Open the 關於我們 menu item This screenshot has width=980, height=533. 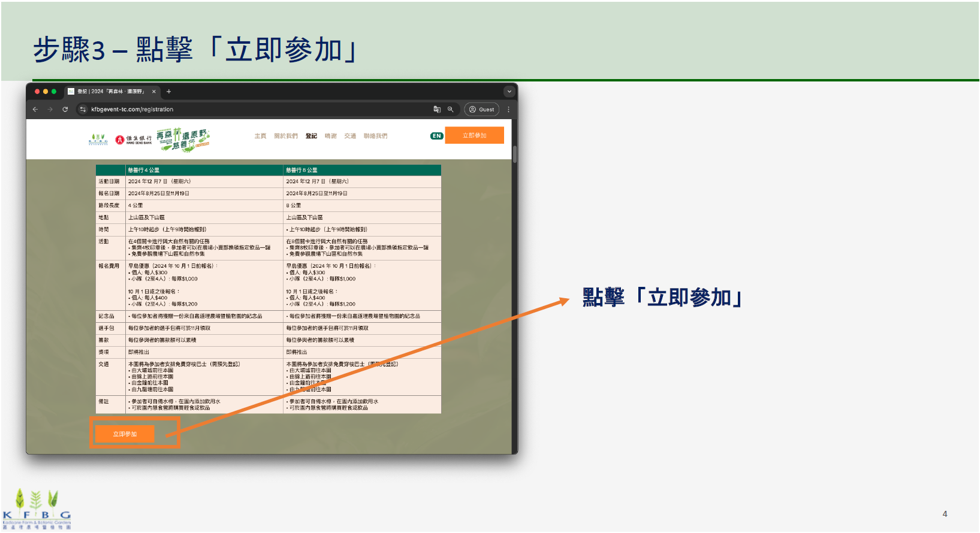click(x=286, y=136)
